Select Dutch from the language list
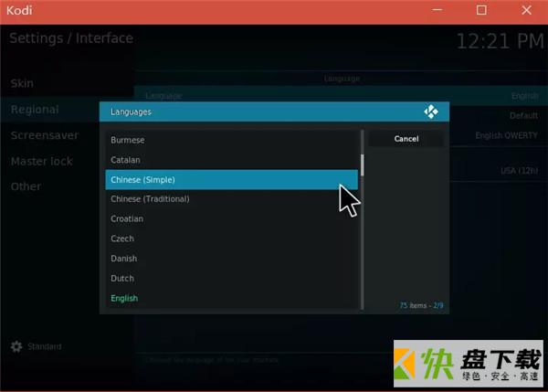The width and height of the screenshot is (548, 392). point(231,279)
